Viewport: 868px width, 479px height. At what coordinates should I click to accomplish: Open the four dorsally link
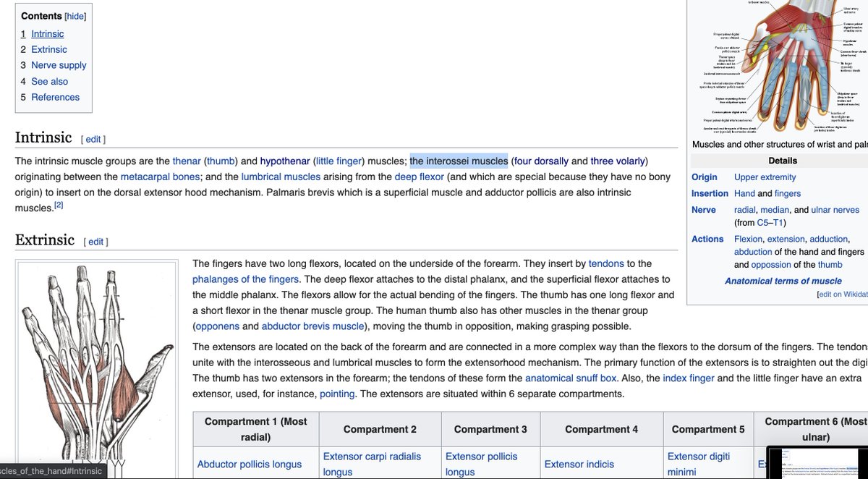pyautogui.click(x=541, y=161)
